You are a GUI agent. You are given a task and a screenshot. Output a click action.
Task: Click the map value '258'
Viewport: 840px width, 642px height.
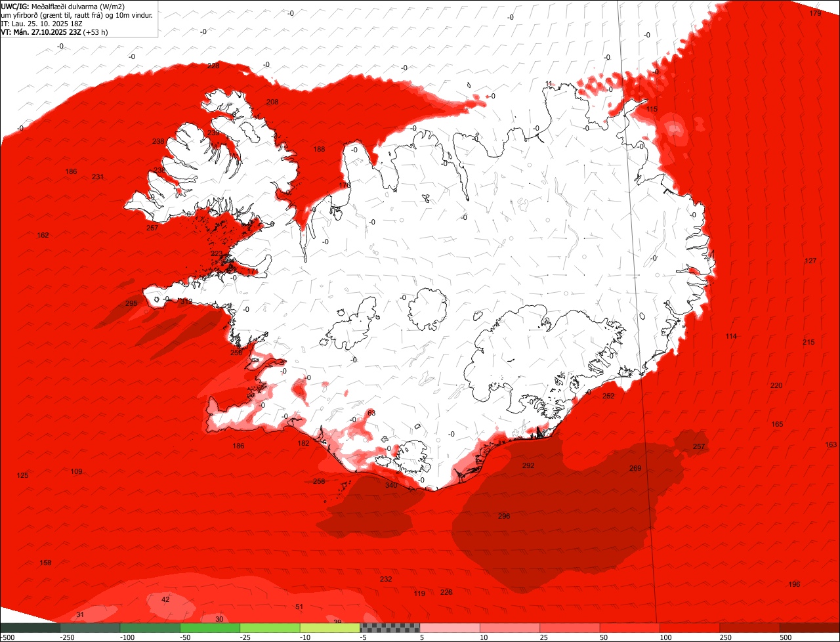point(319,481)
